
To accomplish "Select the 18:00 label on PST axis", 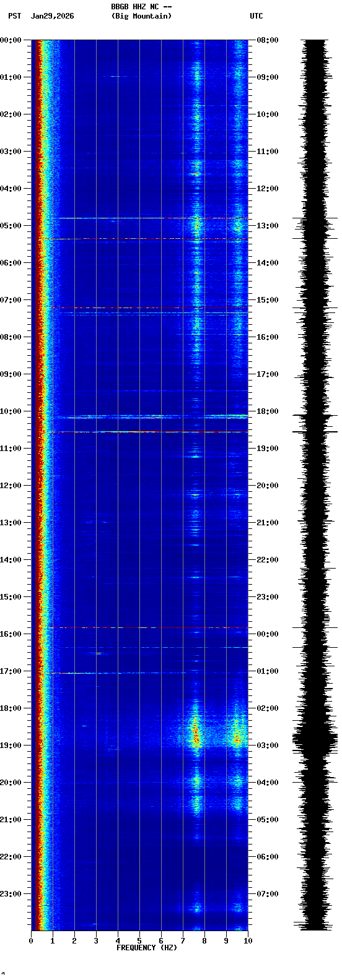I will (x=11, y=708).
